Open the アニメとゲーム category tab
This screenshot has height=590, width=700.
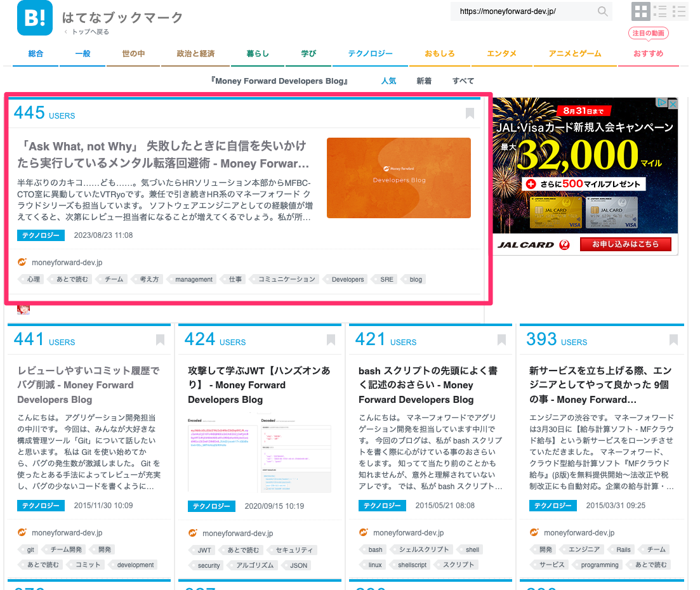(575, 53)
